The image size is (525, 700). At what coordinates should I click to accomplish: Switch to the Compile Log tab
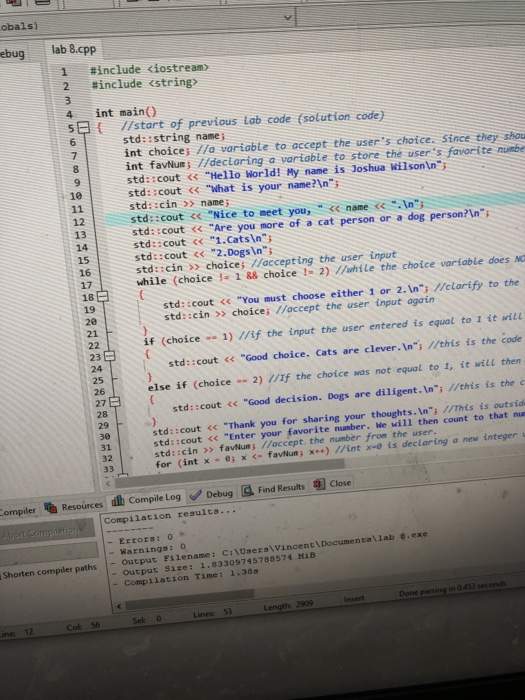147,499
